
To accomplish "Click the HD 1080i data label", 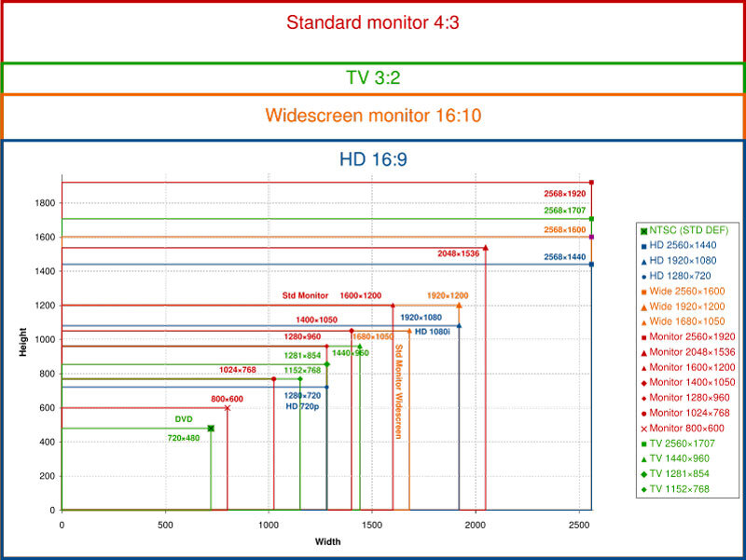I will (x=434, y=332).
